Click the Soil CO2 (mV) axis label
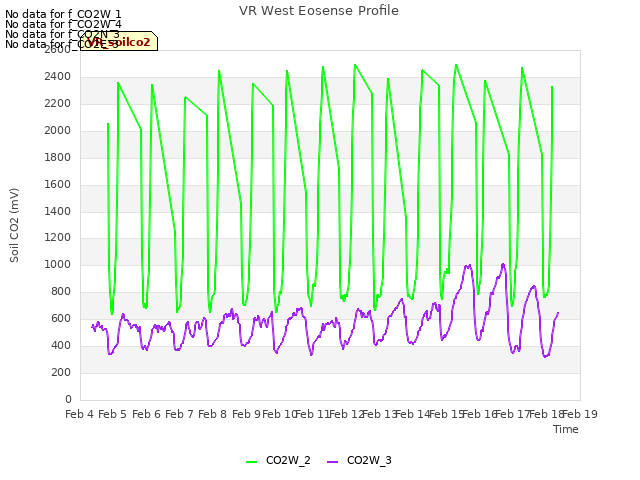Screen dimensions: 640x480 (14, 225)
